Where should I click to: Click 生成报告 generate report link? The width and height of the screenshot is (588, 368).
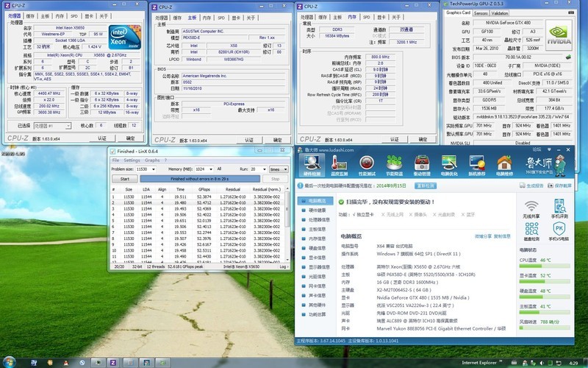click(x=531, y=185)
